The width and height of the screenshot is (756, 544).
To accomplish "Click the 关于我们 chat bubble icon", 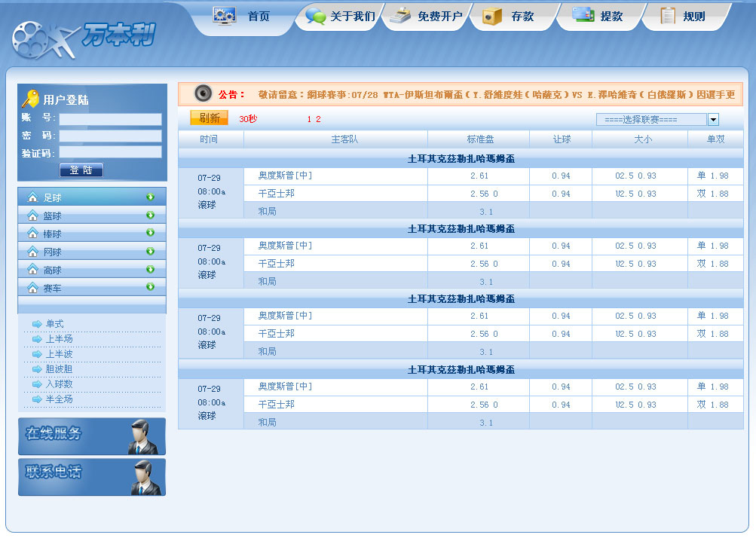I will pyautogui.click(x=316, y=17).
